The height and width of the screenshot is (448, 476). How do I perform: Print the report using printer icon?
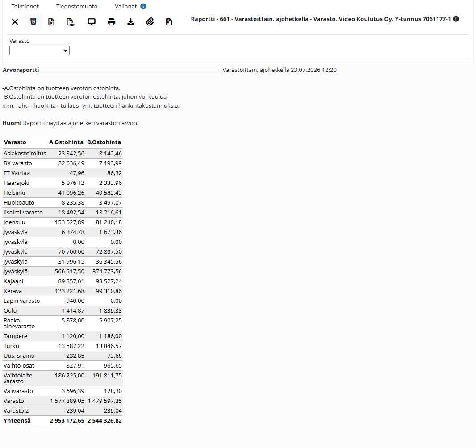(x=112, y=22)
